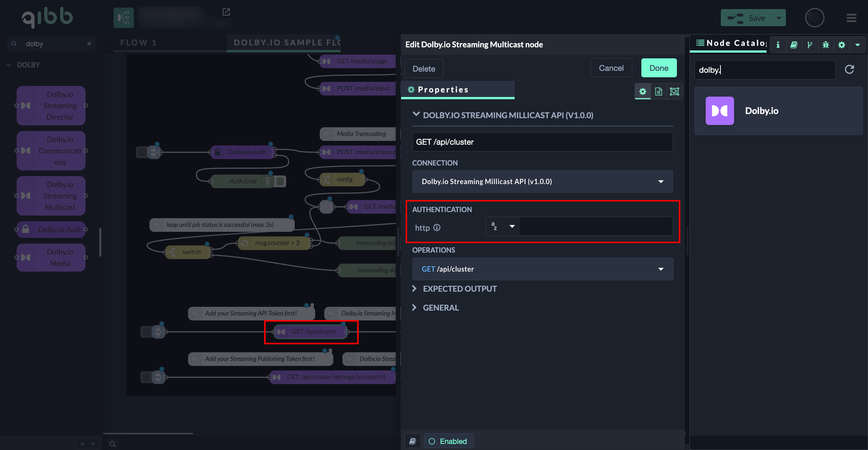Open node appearance icon
The image size is (868, 450).
click(x=674, y=91)
